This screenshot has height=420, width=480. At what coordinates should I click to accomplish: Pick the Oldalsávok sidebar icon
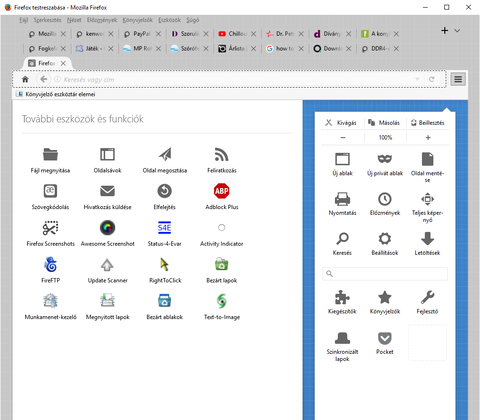pyautogui.click(x=107, y=154)
